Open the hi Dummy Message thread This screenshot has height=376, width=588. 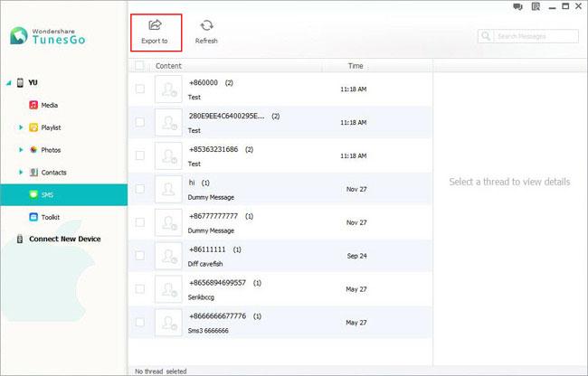point(280,189)
